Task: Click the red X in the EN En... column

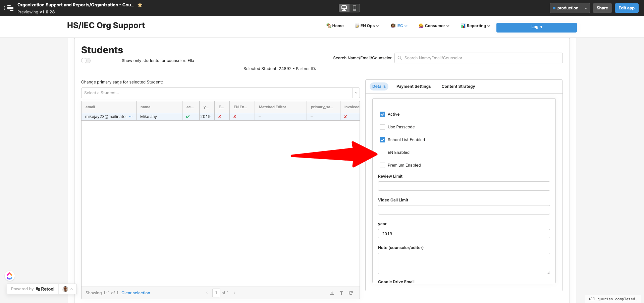Action: (235, 117)
